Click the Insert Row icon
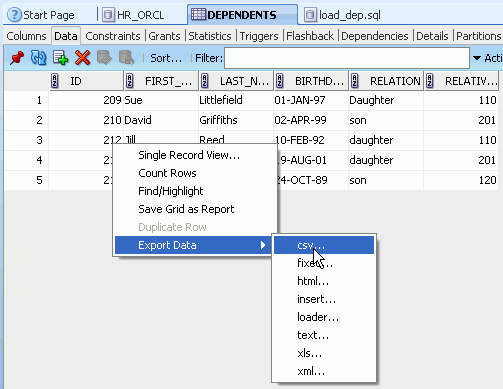This screenshot has width=503, height=389. (x=60, y=58)
